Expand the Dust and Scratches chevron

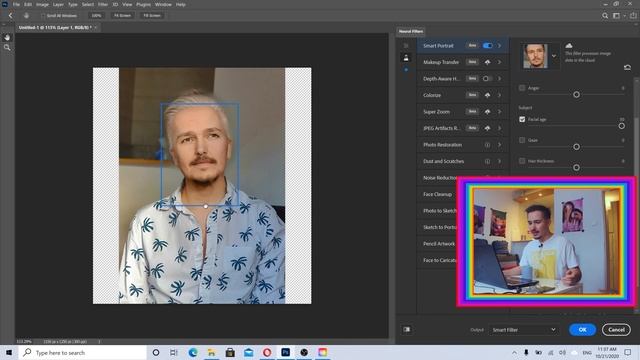click(x=499, y=161)
